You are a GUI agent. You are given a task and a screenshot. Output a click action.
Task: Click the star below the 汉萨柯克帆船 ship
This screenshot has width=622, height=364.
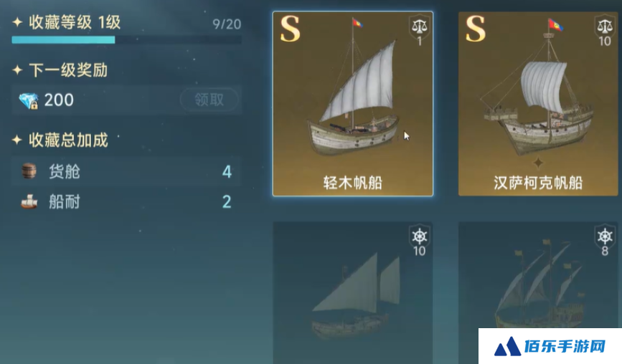click(x=538, y=163)
